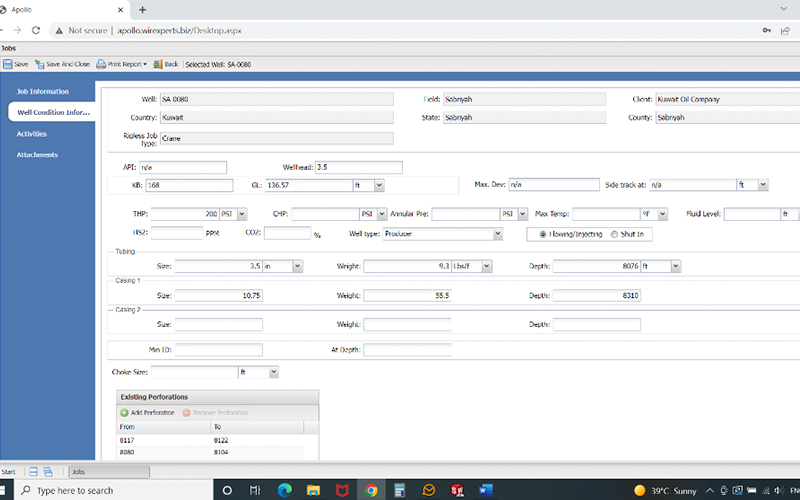Expand the GL unit dropdown
800x500 pixels.
coord(379,185)
